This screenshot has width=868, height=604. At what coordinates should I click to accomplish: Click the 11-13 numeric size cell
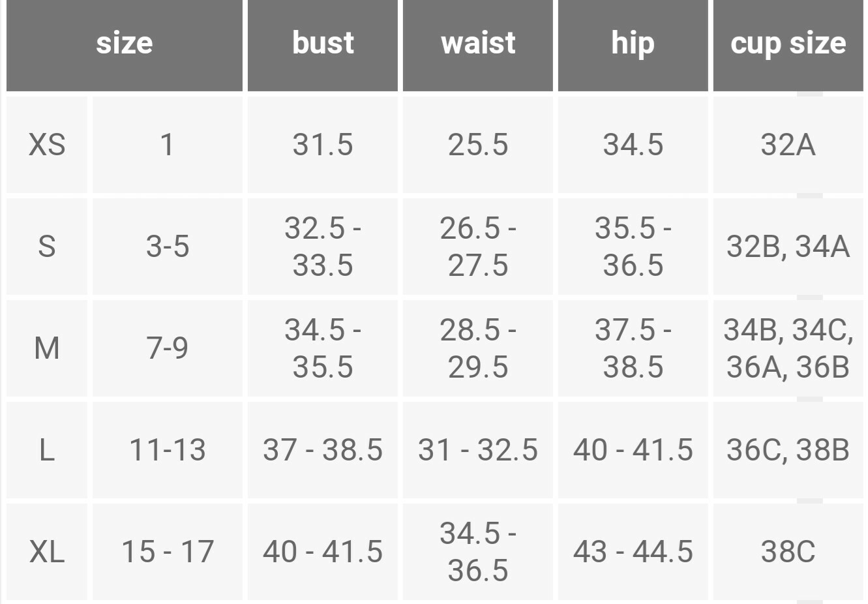click(168, 449)
